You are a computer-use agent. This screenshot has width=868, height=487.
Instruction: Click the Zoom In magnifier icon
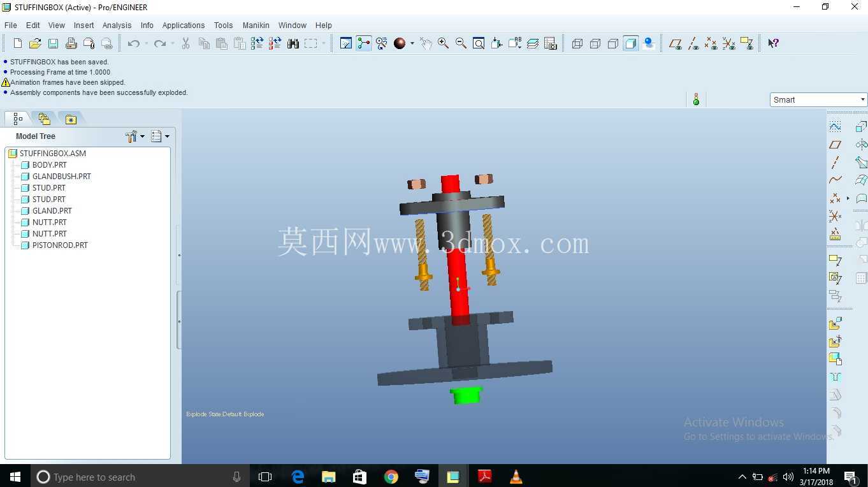[443, 43]
